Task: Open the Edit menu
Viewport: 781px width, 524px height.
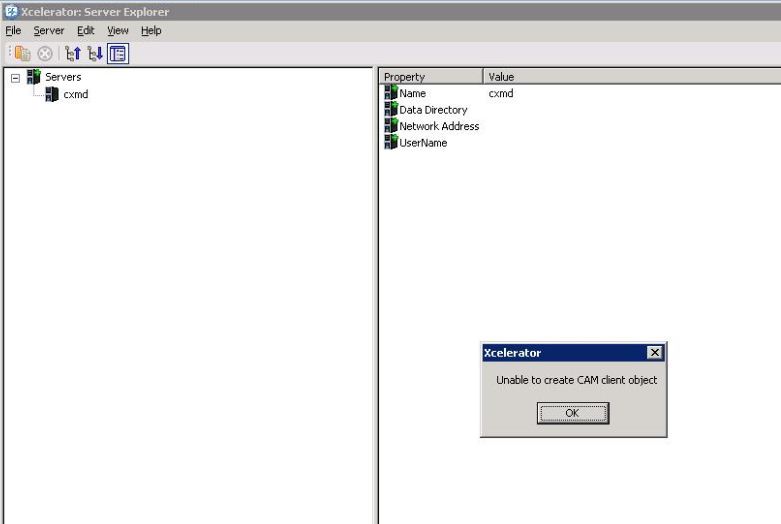Action: 86,31
